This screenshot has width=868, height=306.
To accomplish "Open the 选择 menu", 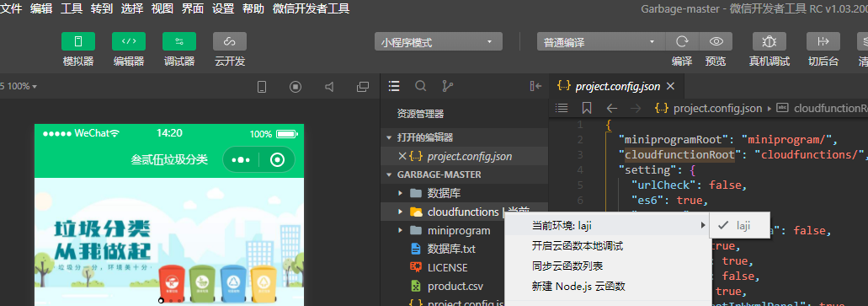I will point(131,9).
